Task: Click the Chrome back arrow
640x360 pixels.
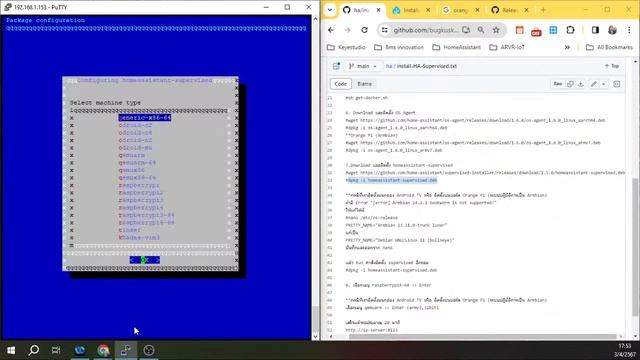Action: point(331,30)
